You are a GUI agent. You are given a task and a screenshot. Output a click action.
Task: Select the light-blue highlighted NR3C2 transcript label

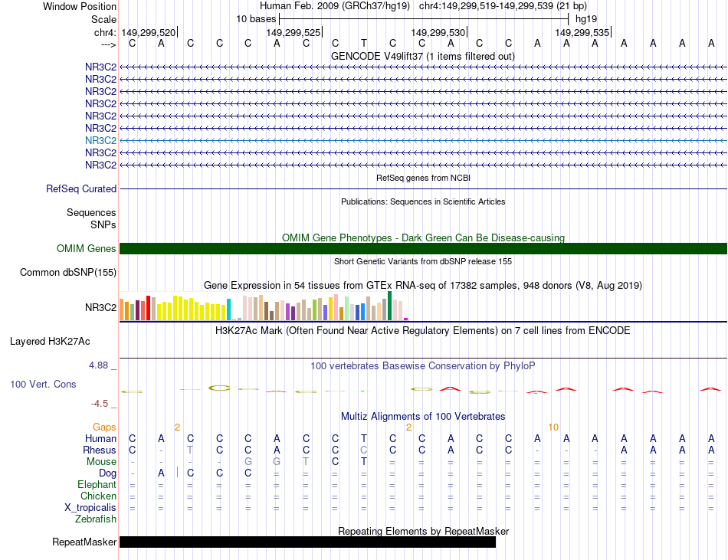tap(100, 141)
